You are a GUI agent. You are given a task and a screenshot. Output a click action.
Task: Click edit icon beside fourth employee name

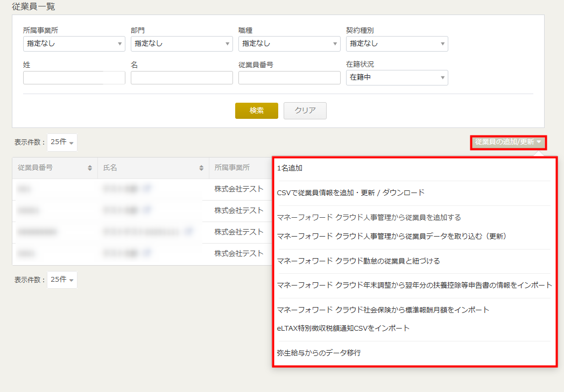[147, 253]
